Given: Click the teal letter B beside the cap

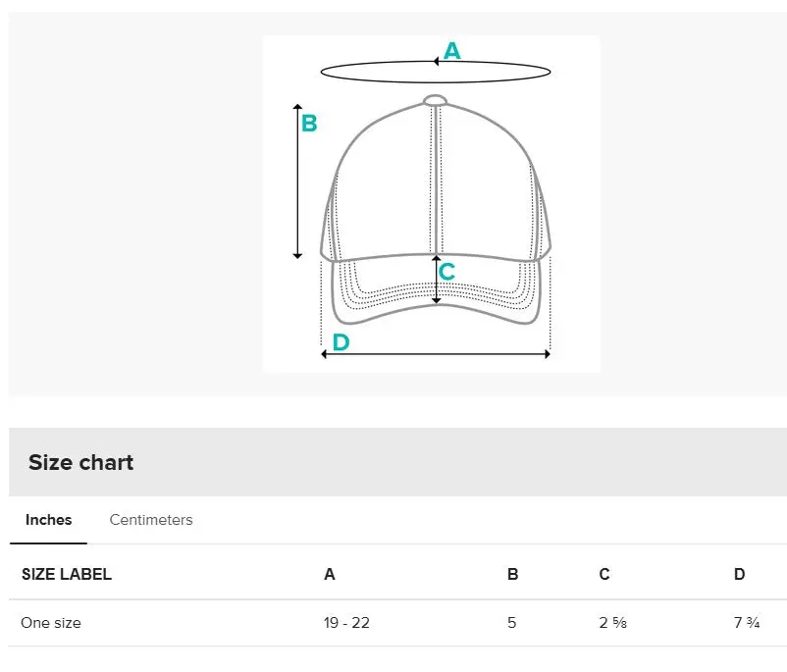Looking at the screenshot, I should tap(309, 124).
